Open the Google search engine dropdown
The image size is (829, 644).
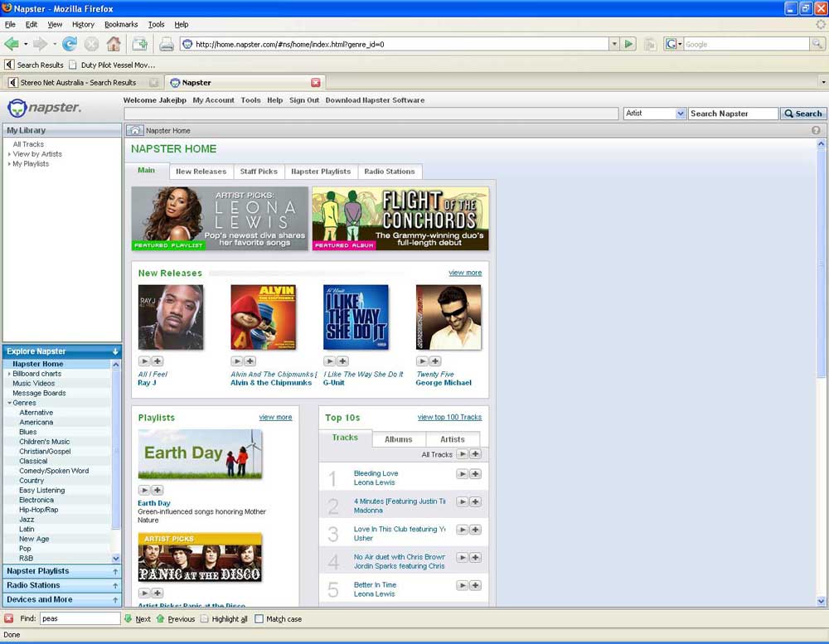673,44
